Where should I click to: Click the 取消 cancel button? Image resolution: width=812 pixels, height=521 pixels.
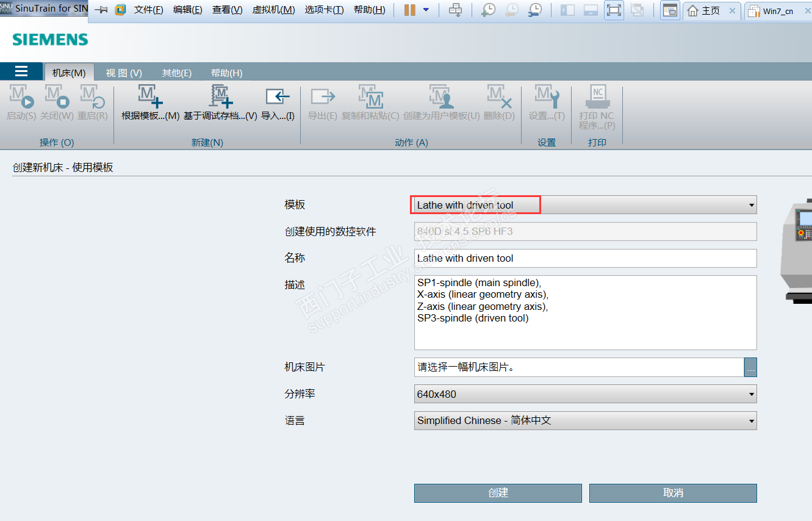point(673,493)
